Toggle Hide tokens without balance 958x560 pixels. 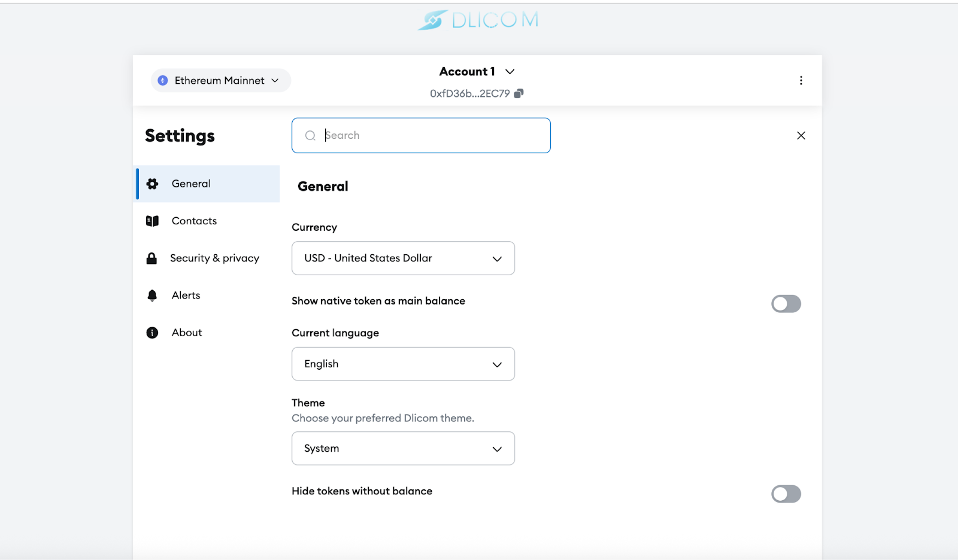(x=786, y=494)
